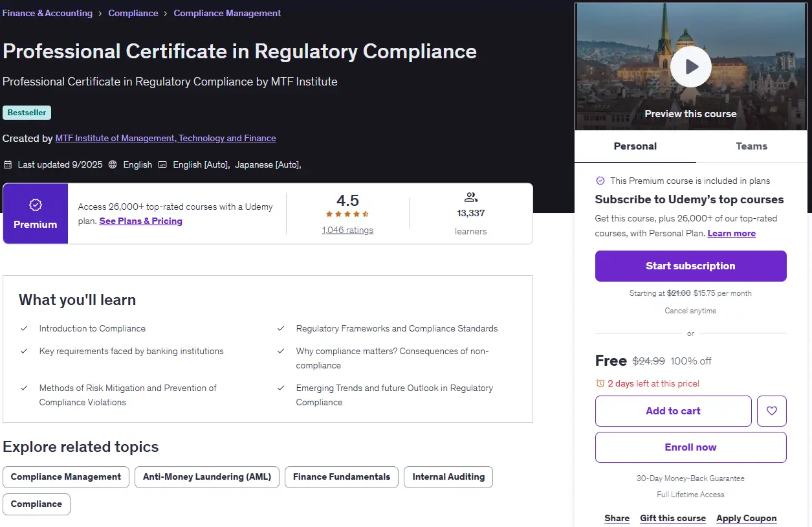Viewport: 812px width, 527px height.
Task: Select Finance Fundamentals topic chip
Action: tap(342, 477)
